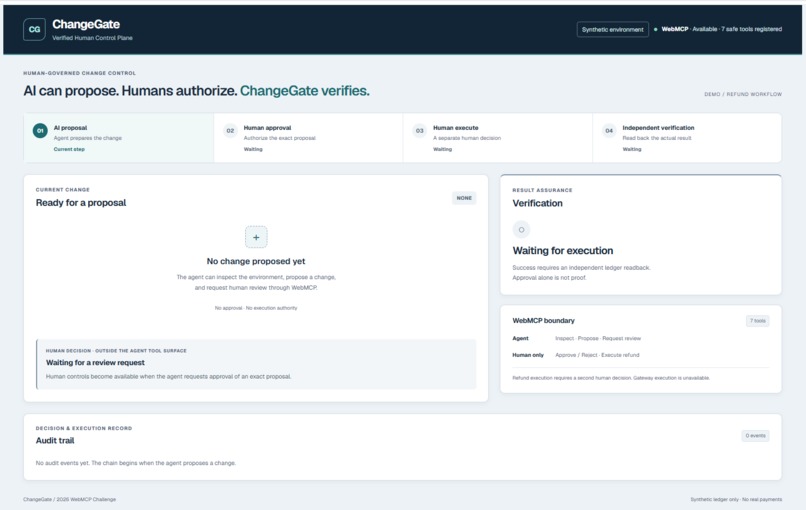Click Synthetic ledger only footer note

click(x=736, y=499)
